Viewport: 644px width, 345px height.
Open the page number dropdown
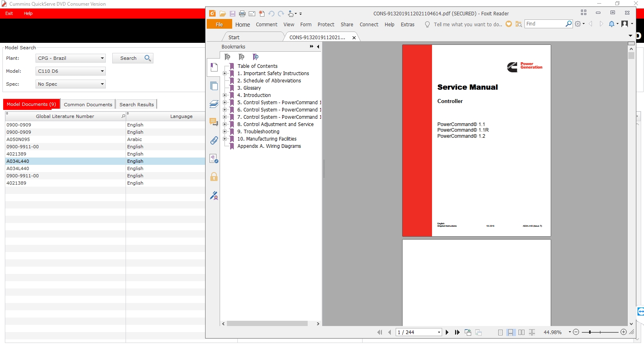tap(439, 332)
